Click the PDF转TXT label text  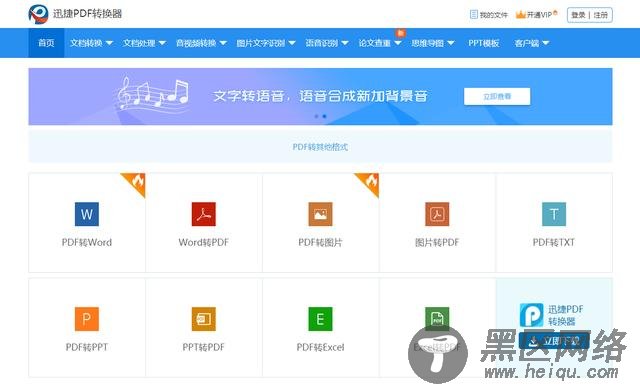[x=554, y=242]
